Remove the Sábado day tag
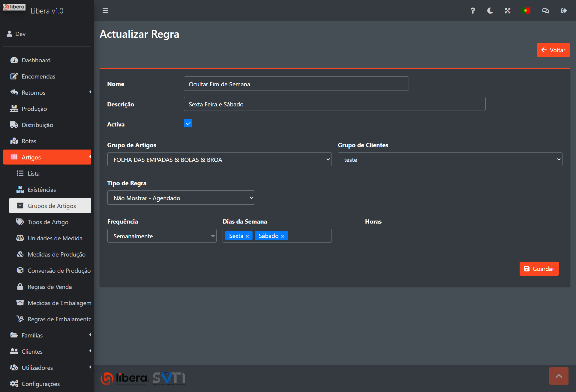The width and height of the screenshot is (576, 392). tap(283, 236)
